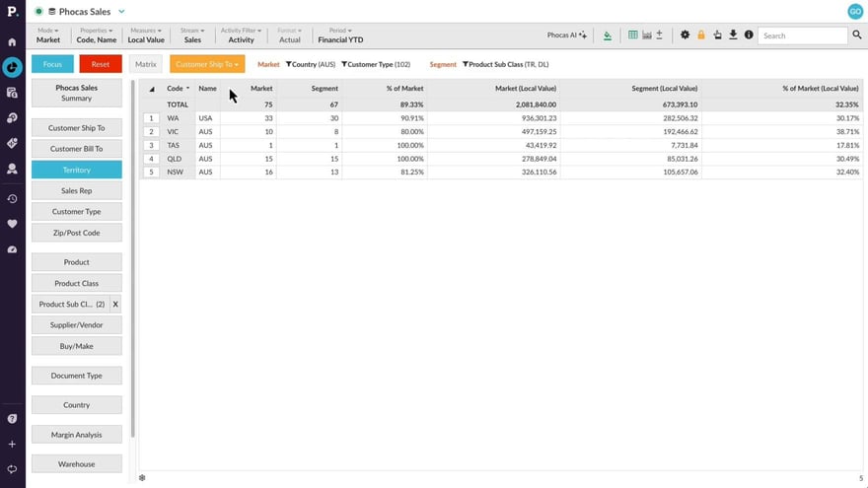Click the Product Sub Class (TR, DL) filter
Screen dimensions: 868x488
[x=505, y=64]
